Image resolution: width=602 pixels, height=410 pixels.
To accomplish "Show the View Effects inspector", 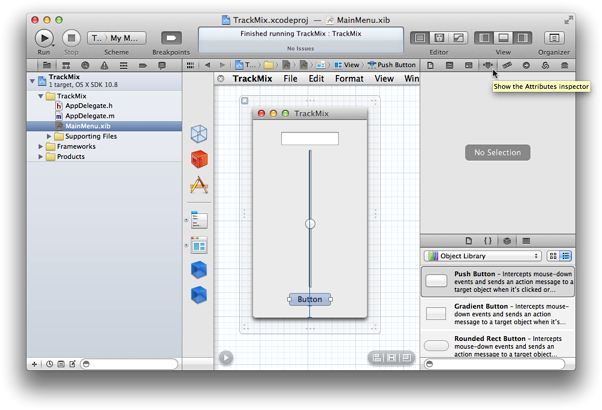I will [564, 65].
